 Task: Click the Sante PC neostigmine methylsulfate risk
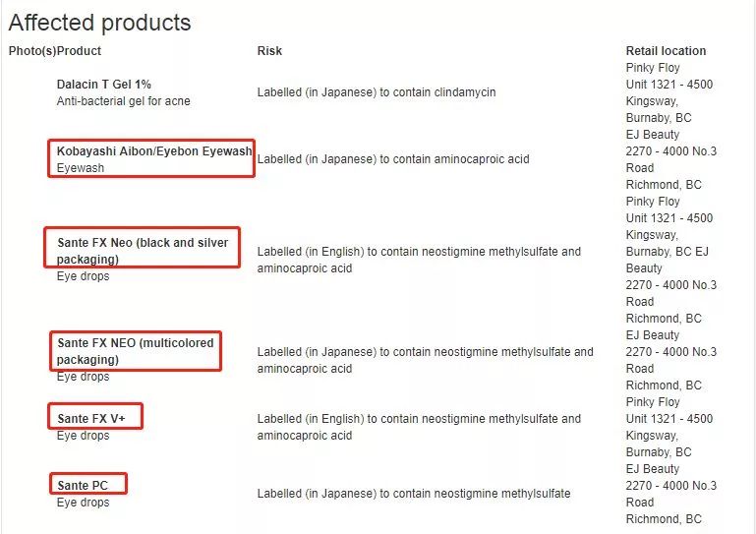pos(413,493)
